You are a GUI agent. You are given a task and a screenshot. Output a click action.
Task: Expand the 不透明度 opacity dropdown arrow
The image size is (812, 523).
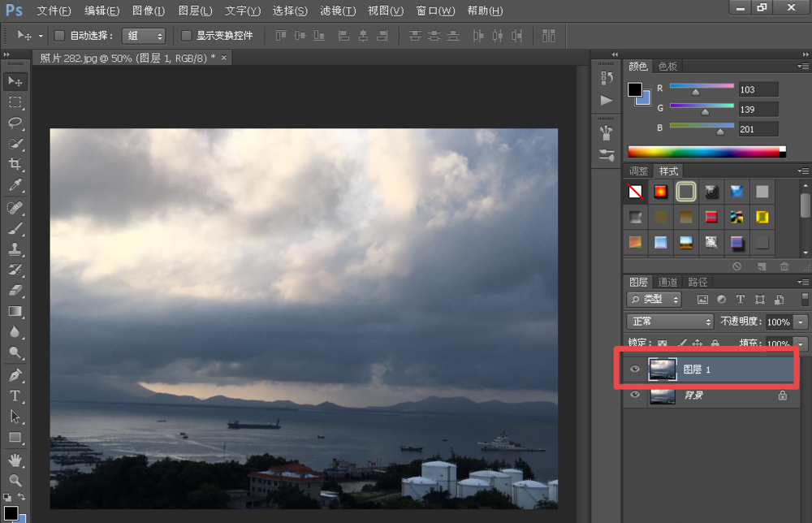(801, 322)
